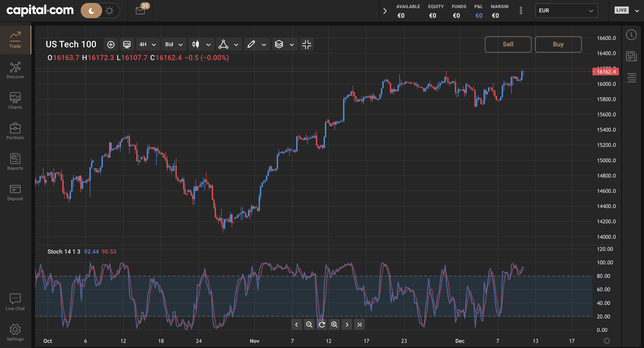644x348 pixels.
Task: Reset the chart view
Action: 322,324
